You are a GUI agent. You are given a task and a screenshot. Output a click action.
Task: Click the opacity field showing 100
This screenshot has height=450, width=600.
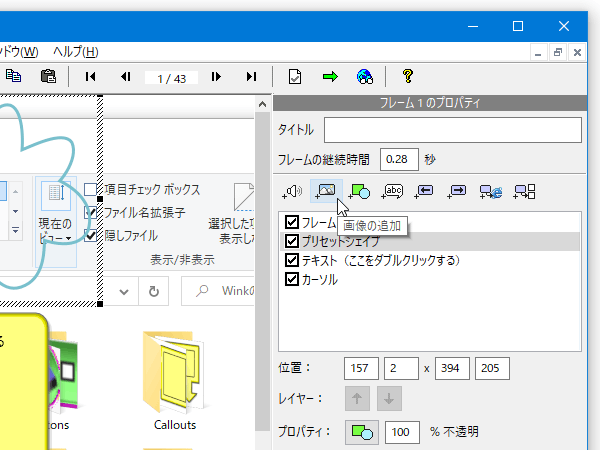402,432
